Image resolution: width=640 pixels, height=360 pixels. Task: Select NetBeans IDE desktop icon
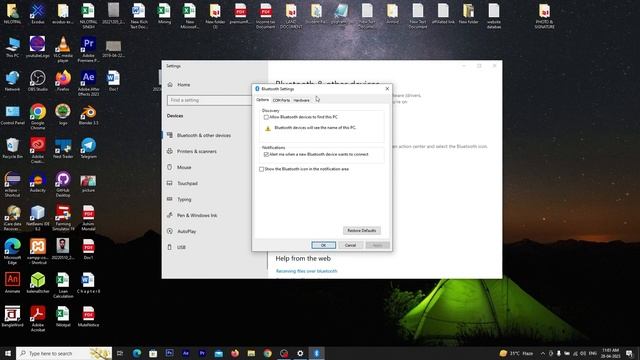(38, 218)
